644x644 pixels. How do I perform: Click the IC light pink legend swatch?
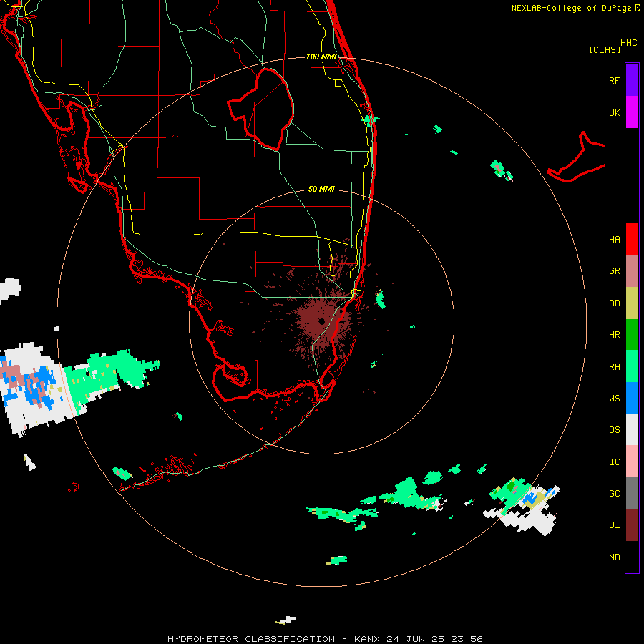click(x=632, y=462)
